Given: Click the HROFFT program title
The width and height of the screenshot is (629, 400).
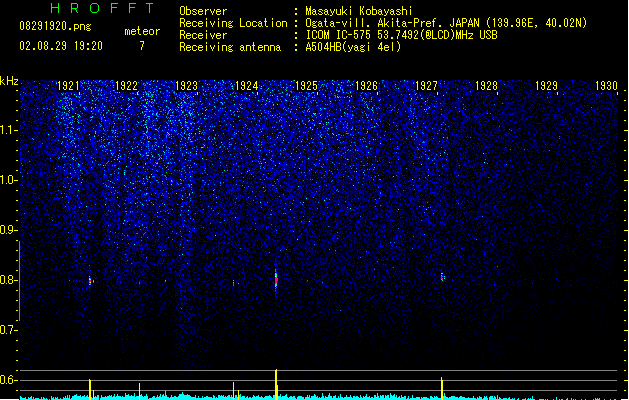Looking at the screenshot, I should [103, 8].
